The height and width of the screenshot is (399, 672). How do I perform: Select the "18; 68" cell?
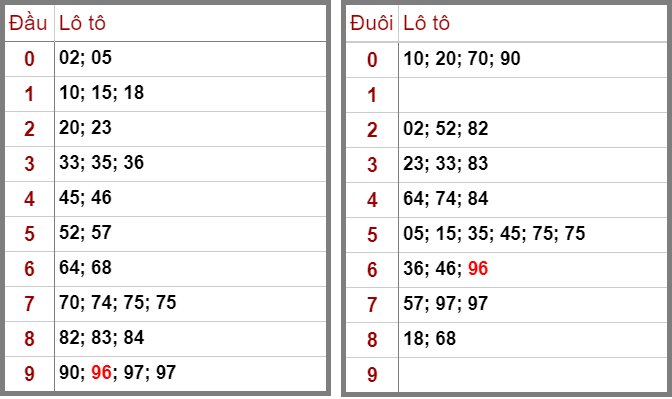(x=533, y=340)
